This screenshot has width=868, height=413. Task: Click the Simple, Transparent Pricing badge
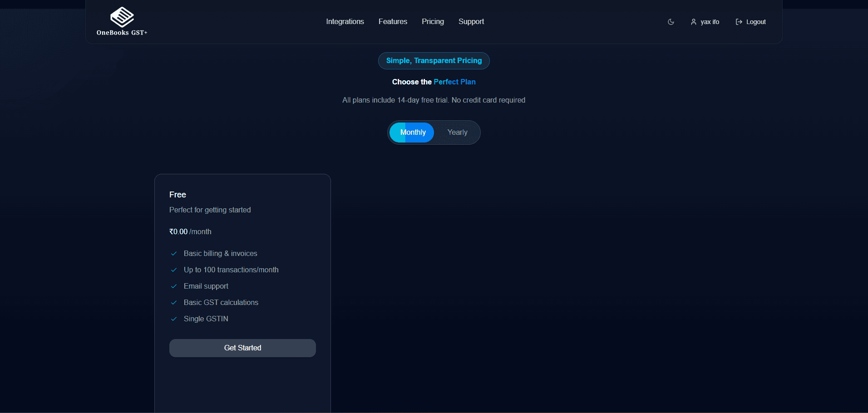pos(434,61)
